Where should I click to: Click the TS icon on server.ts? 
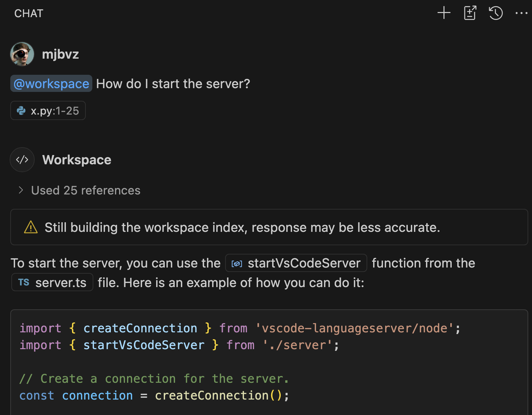tap(24, 282)
